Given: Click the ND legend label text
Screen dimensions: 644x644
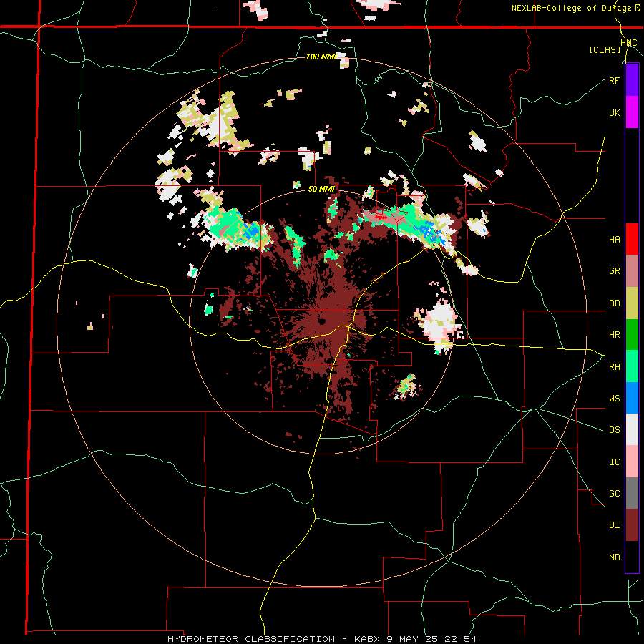Looking at the screenshot, I should pos(614,557).
